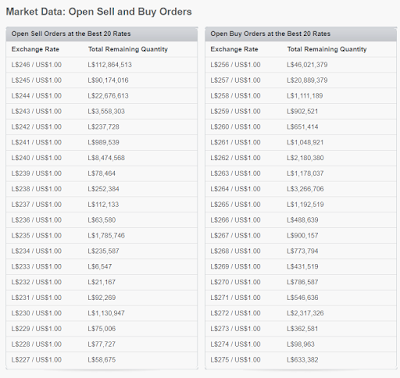Screen dimensions: 400x378
Task: Select the L$240 / US$1.00 sell row
Action: coord(102,158)
